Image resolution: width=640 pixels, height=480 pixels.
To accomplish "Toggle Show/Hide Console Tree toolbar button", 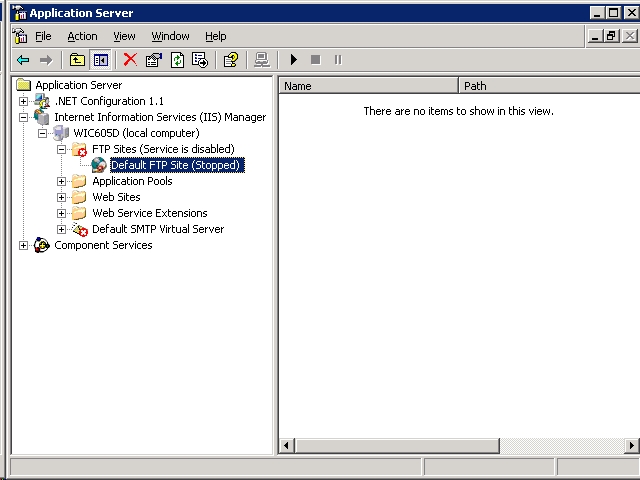I will click(100, 60).
